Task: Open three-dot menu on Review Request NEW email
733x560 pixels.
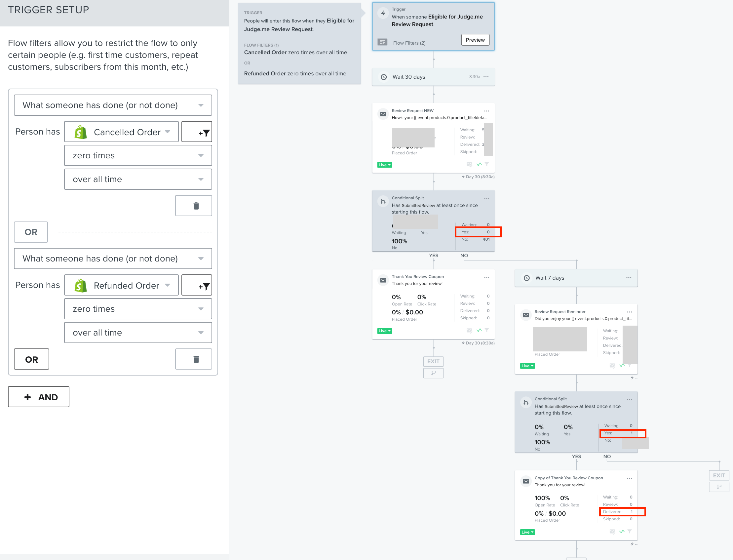Action: [487, 111]
